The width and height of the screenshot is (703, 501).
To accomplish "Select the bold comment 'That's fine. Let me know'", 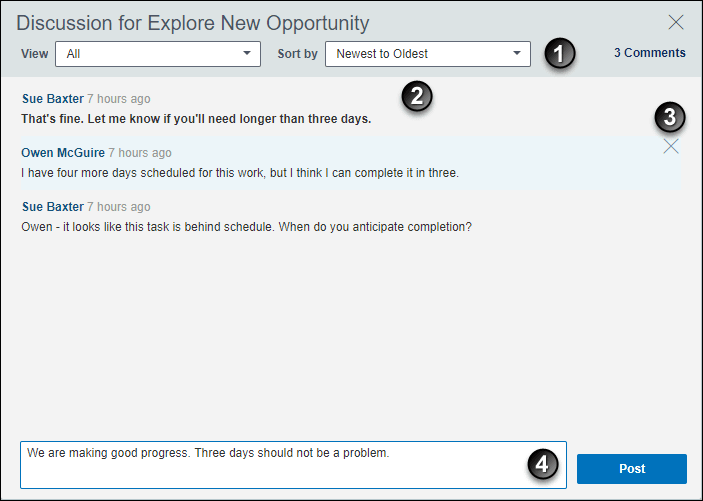I will 196,119.
